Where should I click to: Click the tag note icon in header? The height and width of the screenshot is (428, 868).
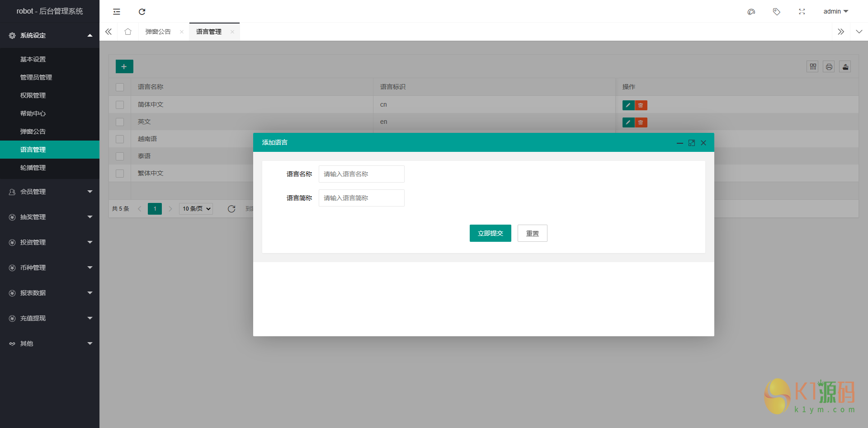pyautogui.click(x=776, y=12)
